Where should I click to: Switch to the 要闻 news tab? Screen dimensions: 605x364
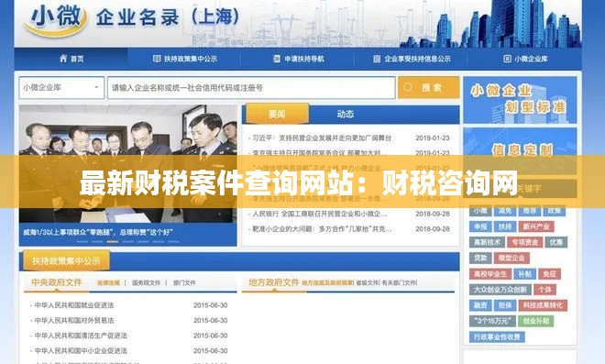(x=277, y=114)
